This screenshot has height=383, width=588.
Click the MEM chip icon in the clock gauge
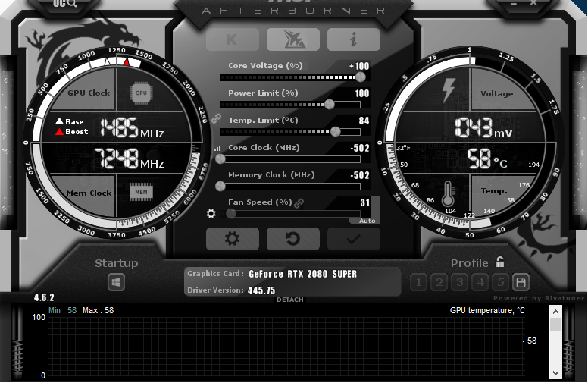pyautogui.click(x=142, y=192)
